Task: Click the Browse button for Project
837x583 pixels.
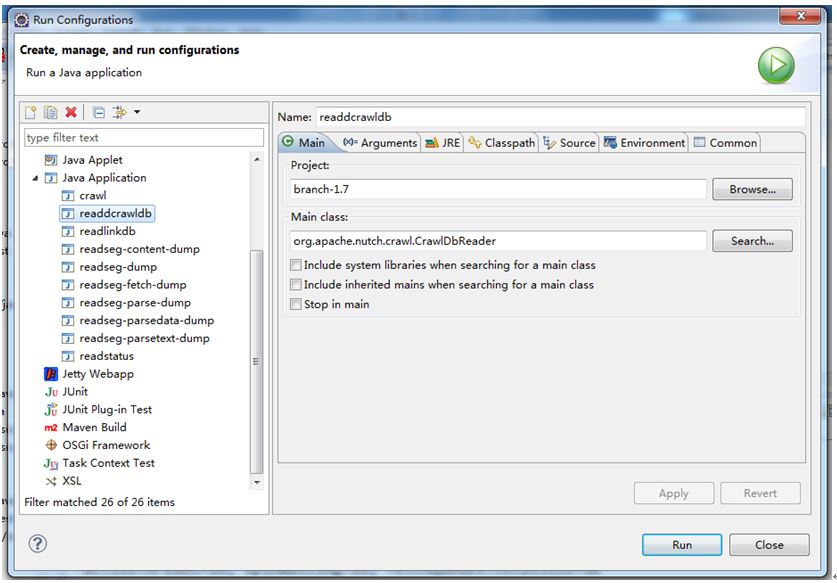Action: point(751,189)
